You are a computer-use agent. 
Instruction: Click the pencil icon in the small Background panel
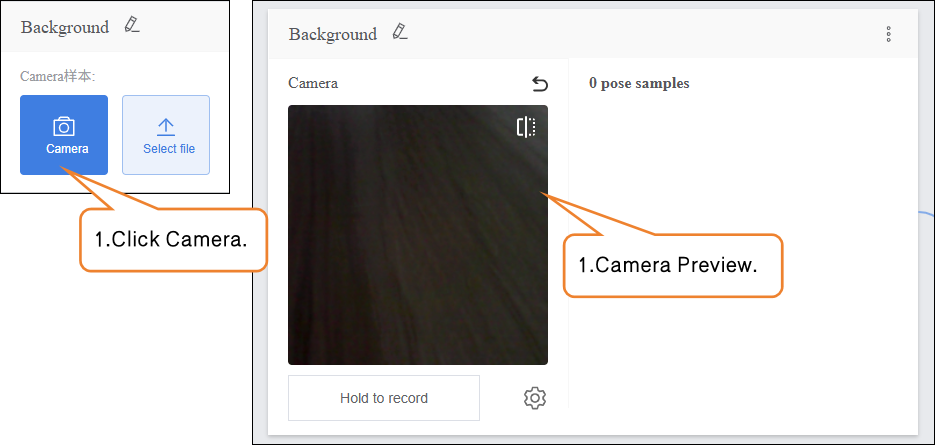(x=132, y=26)
